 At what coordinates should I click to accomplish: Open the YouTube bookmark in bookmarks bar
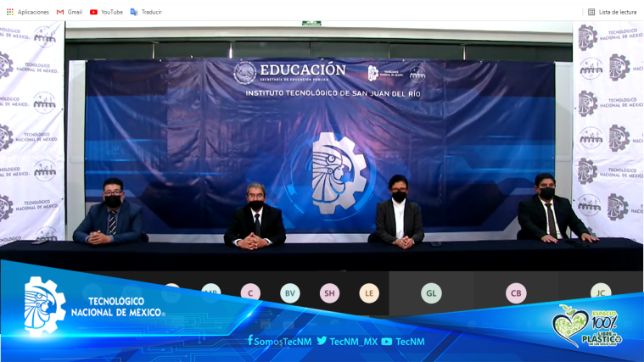click(106, 12)
